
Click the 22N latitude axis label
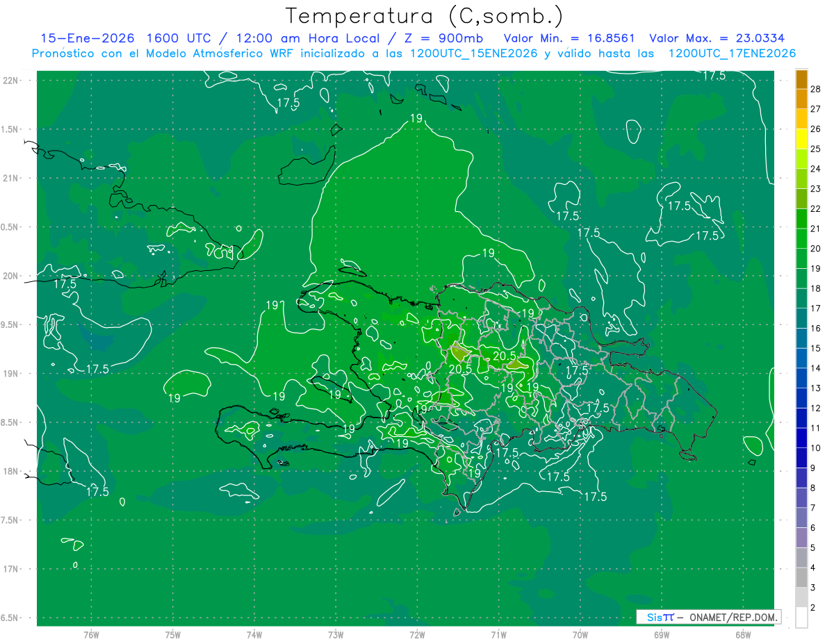[13, 81]
